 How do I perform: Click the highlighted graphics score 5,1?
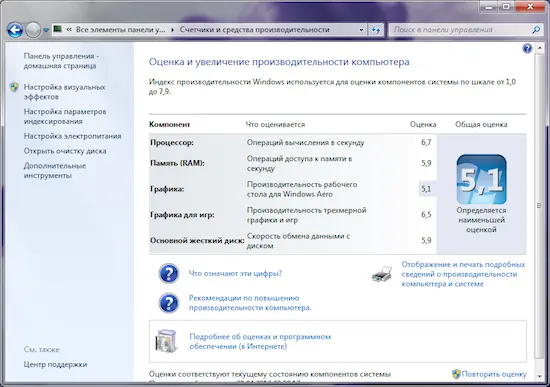point(426,189)
